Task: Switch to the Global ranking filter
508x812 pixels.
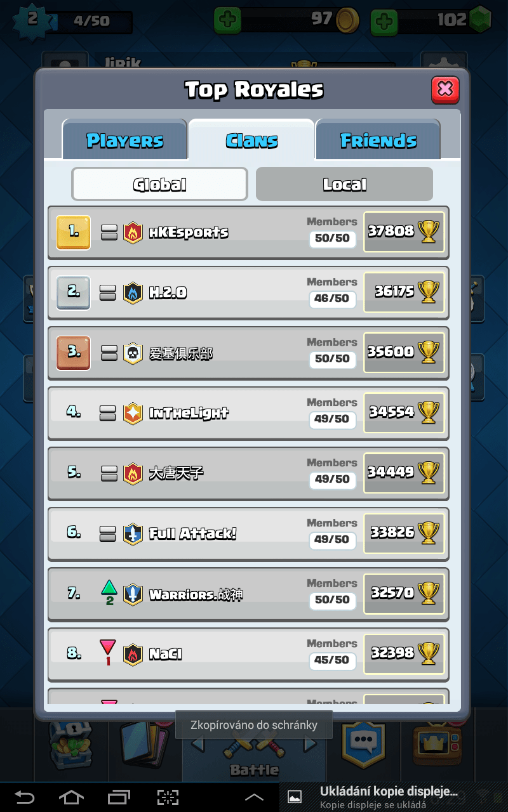Action: [x=159, y=184]
